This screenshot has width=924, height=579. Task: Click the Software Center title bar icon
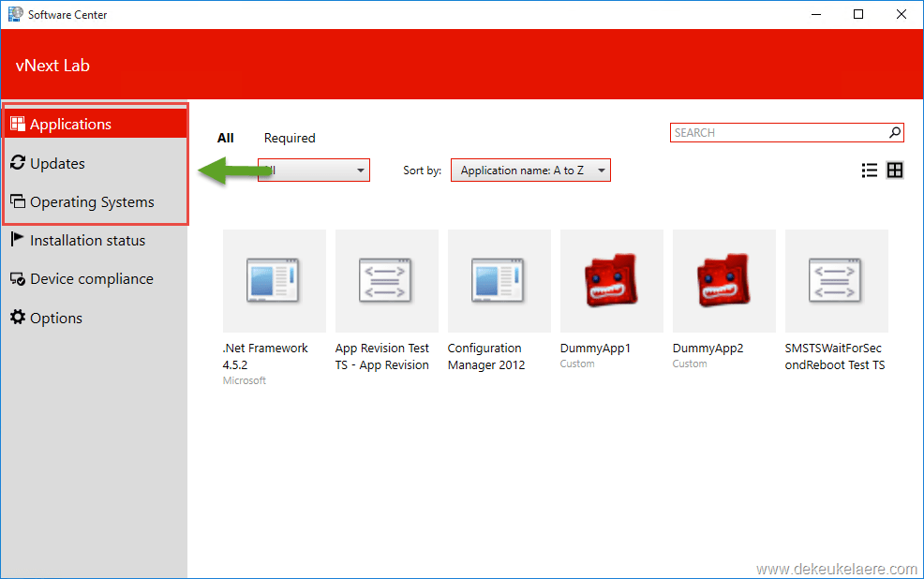point(15,14)
